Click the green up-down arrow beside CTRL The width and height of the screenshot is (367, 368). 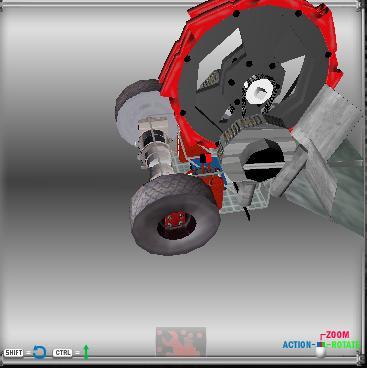pos(86,352)
